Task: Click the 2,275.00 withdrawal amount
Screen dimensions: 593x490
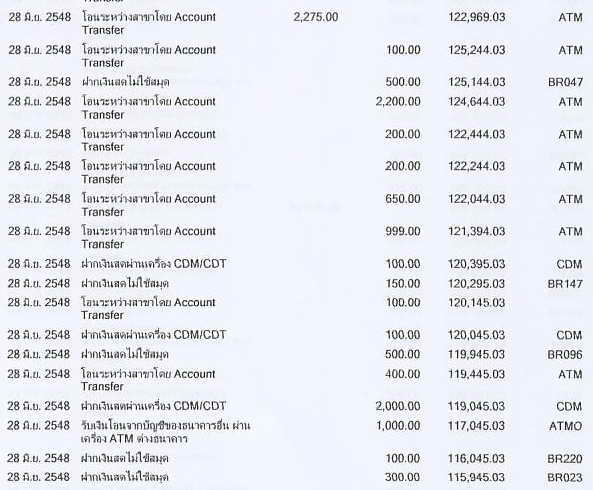Action: click(316, 17)
